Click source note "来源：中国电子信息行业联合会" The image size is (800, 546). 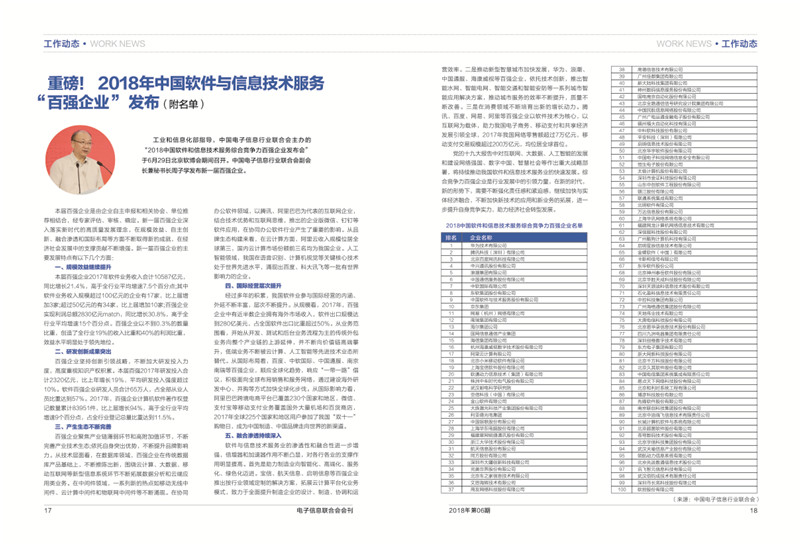(716, 499)
